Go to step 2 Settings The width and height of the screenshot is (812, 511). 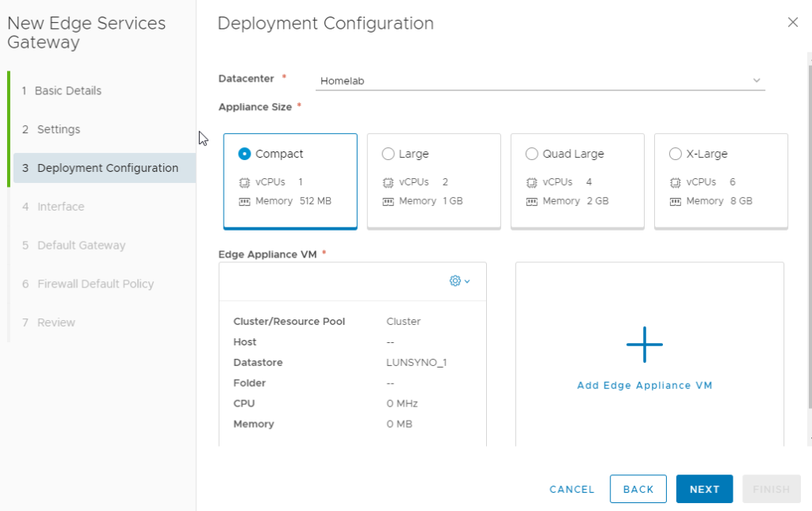point(51,129)
